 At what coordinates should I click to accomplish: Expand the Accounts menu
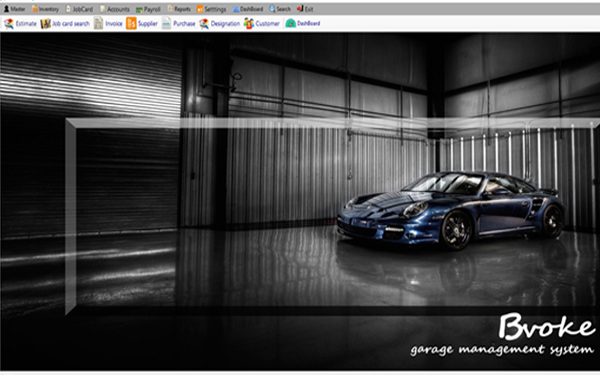coord(115,9)
